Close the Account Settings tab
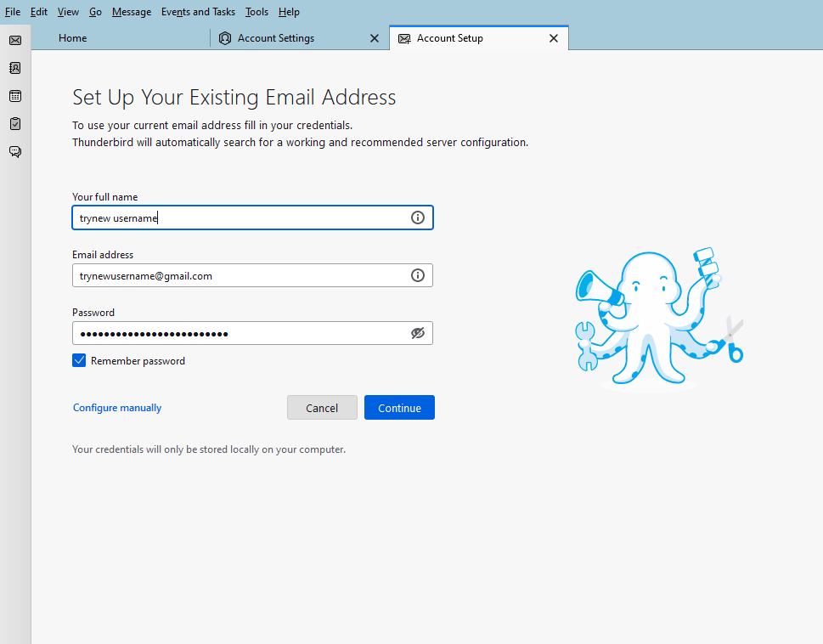This screenshot has height=644, width=823. tap(375, 38)
